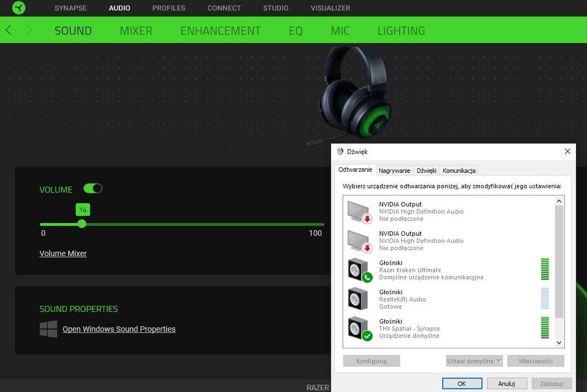Open the Synapse top menu
The image size is (587, 392).
[70, 8]
